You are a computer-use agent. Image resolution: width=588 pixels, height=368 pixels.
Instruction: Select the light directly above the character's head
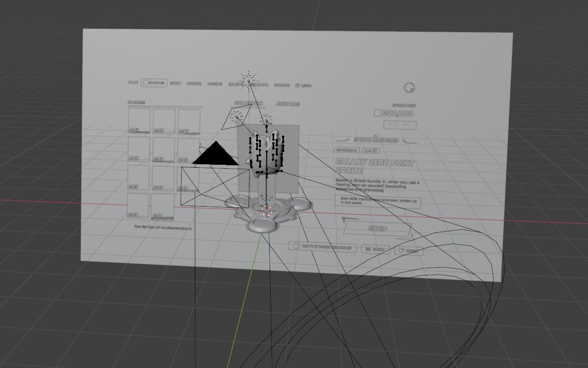[x=266, y=121]
